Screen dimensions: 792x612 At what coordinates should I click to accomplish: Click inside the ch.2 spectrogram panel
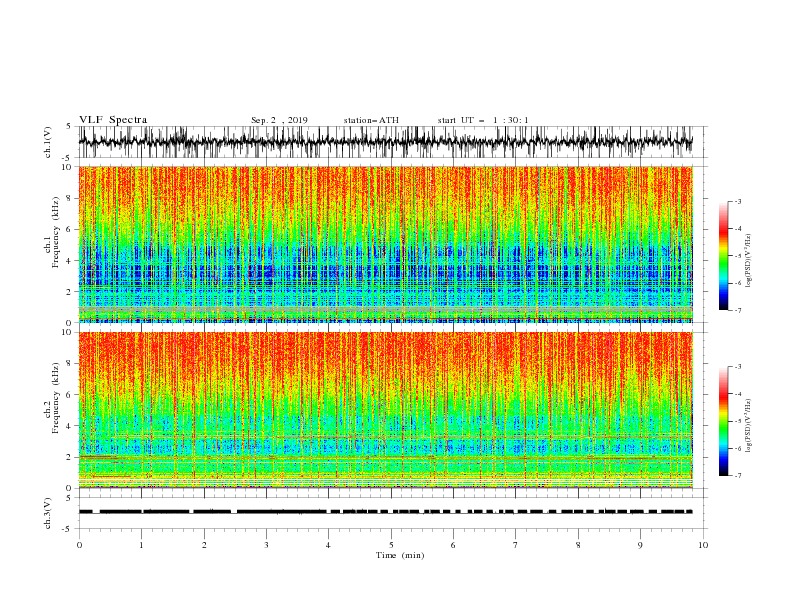click(x=385, y=410)
